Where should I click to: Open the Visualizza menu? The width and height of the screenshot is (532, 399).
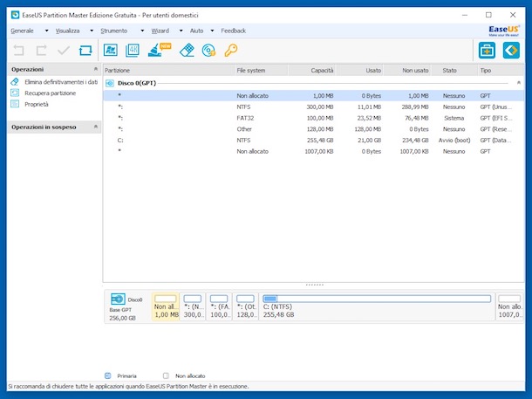tap(67, 31)
